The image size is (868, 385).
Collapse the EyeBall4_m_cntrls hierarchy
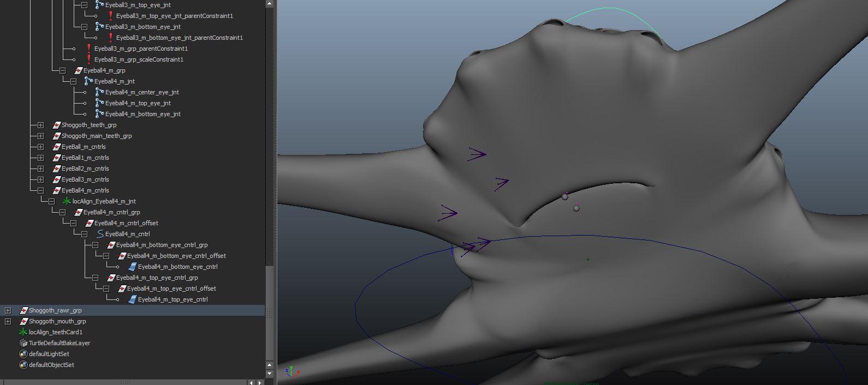tap(40, 190)
